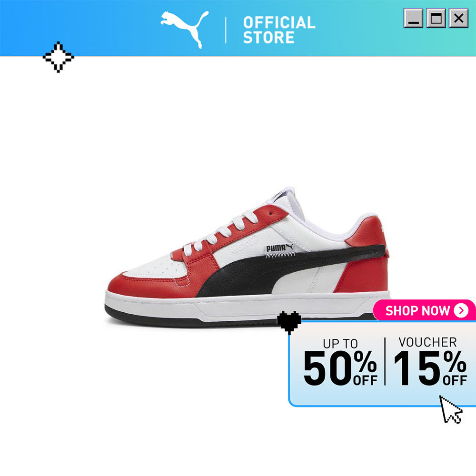Click the pixel mouse cursor arrow icon

450,409
